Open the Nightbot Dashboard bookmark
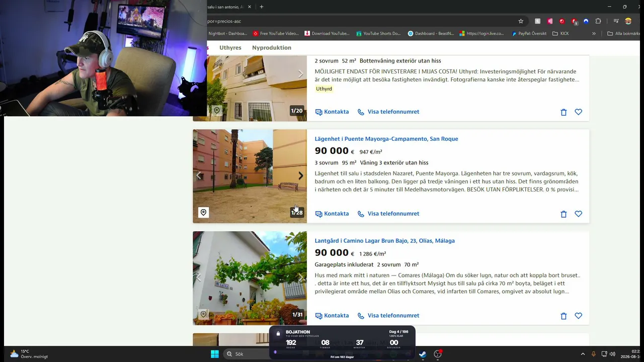The width and height of the screenshot is (644, 362). 227,34
